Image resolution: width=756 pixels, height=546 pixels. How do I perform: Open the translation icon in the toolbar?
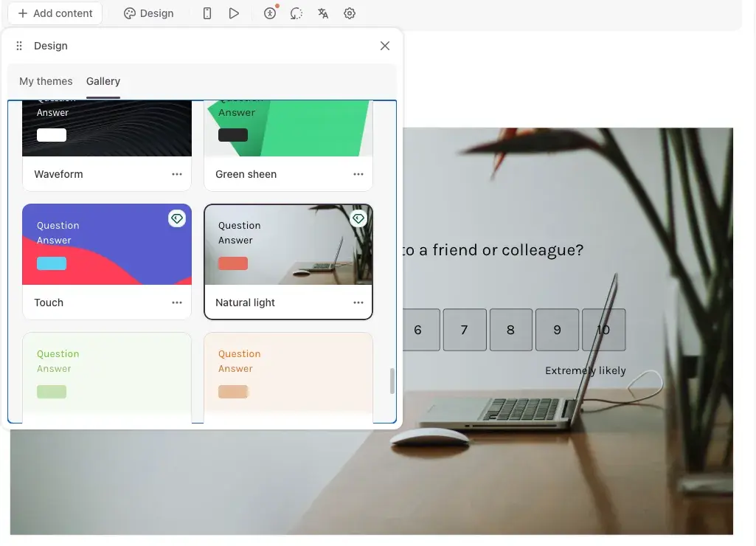(x=322, y=13)
